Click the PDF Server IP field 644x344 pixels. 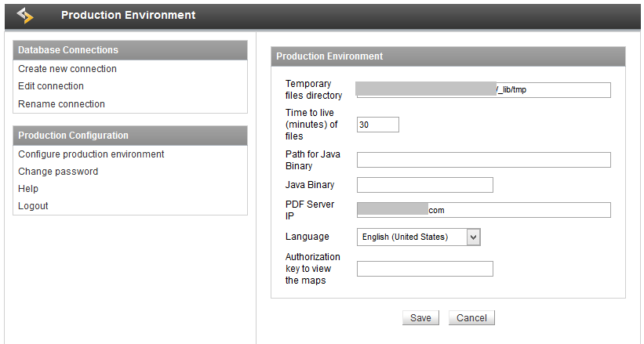click(483, 210)
